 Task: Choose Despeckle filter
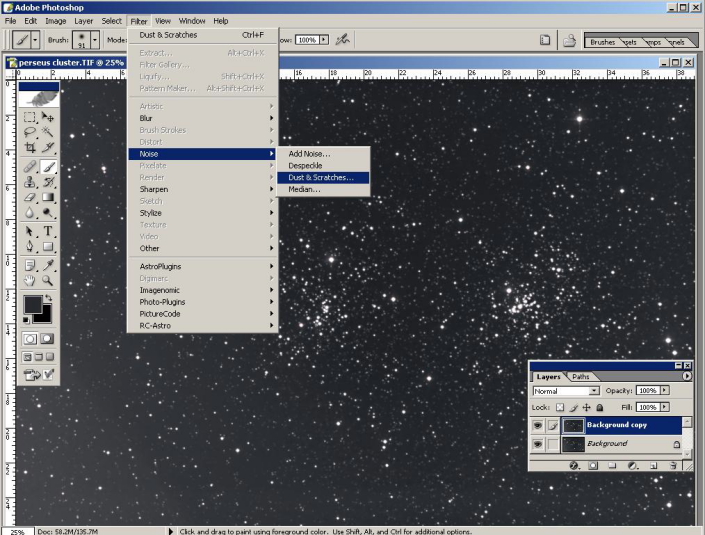click(323, 165)
